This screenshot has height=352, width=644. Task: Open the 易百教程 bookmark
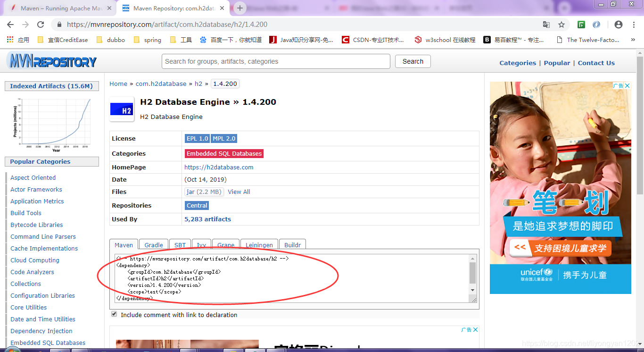click(x=514, y=40)
